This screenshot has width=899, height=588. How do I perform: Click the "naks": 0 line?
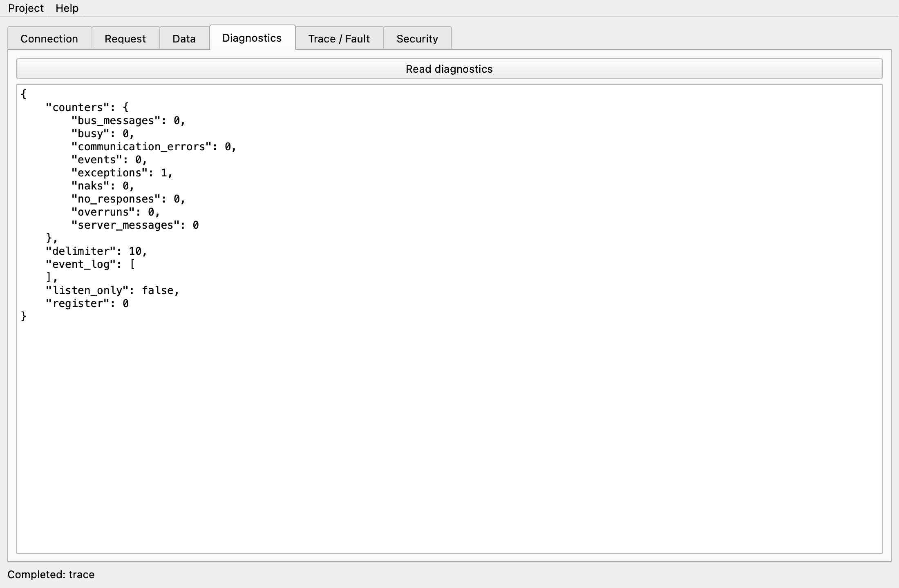click(103, 186)
